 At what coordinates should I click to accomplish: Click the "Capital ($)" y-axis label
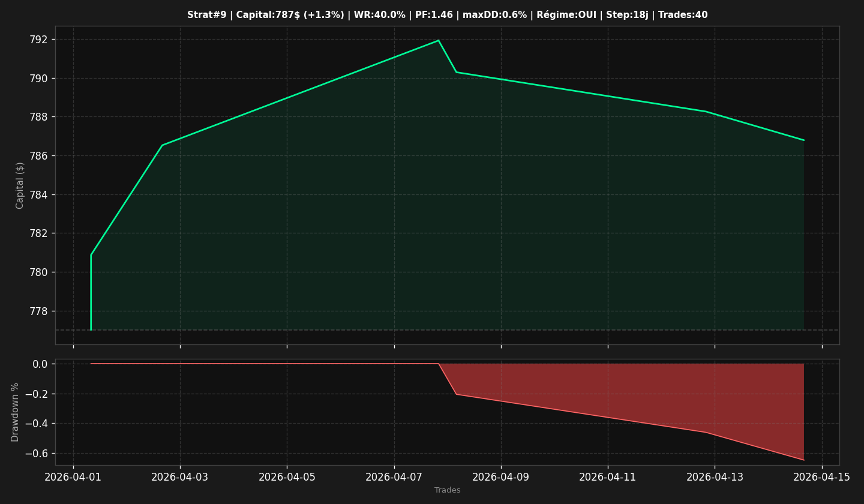(20, 185)
